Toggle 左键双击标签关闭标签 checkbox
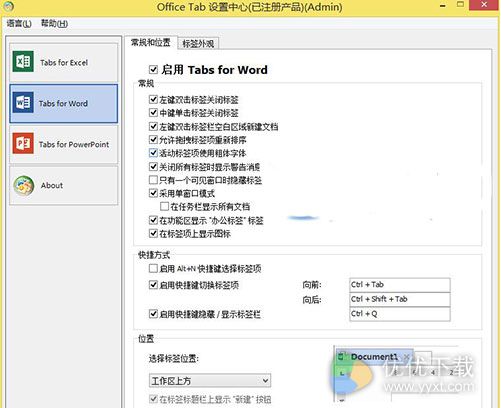Screen dimensions: 501x408 (x=153, y=99)
